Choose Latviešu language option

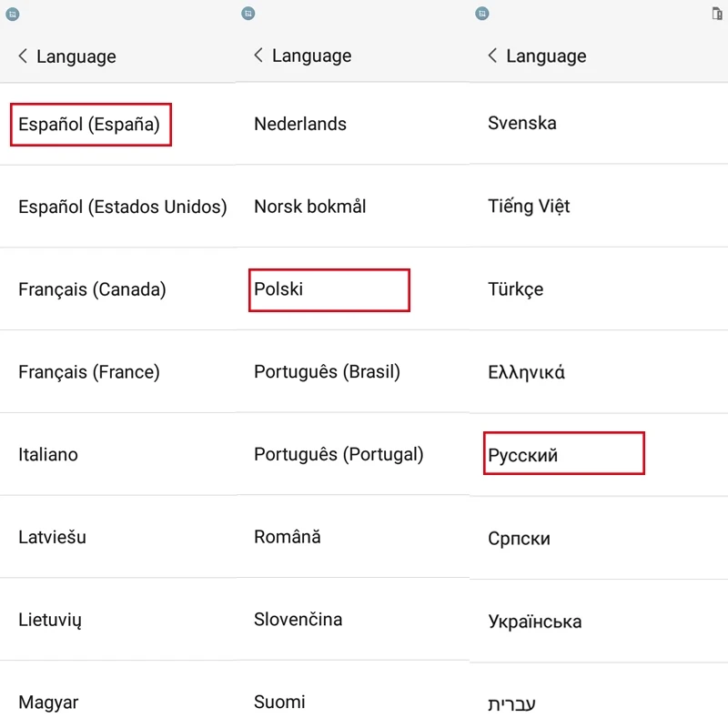click(x=52, y=537)
